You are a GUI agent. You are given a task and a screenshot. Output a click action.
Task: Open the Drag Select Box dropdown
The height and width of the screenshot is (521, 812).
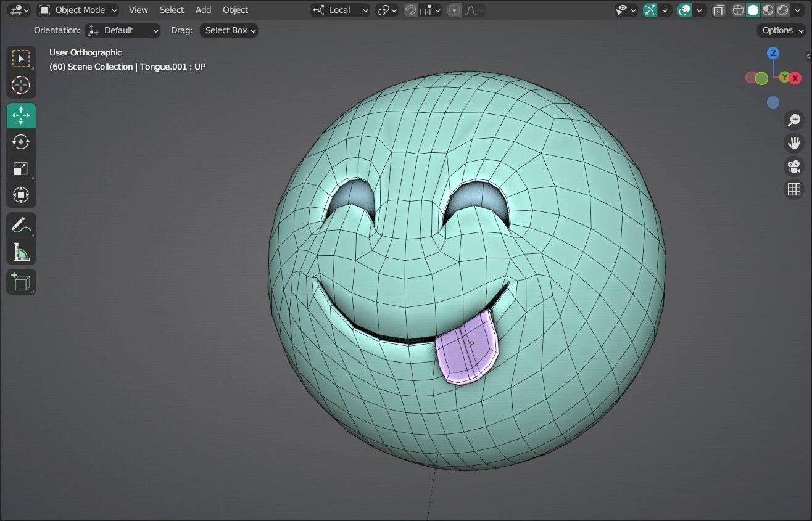click(229, 30)
